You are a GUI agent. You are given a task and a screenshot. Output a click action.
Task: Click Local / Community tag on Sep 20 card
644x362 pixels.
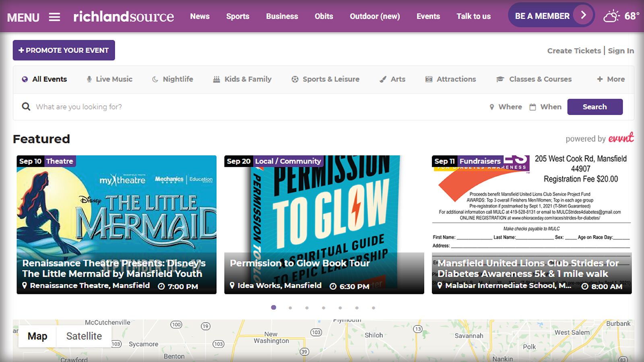(x=288, y=161)
